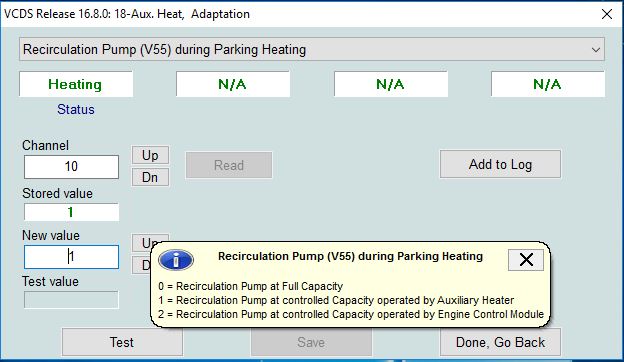The height and width of the screenshot is (362, 624).
Task: Increase the Channel number with Up
Action: pyautogui.click(x=150, y=155)
